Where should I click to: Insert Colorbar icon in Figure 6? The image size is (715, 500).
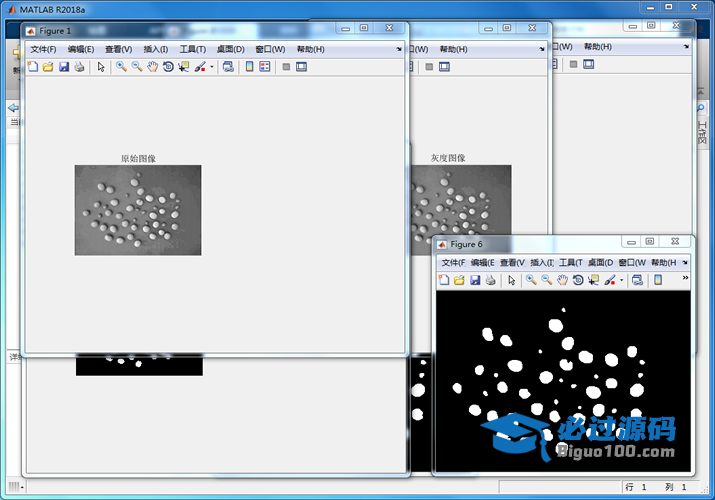[658, 280]
